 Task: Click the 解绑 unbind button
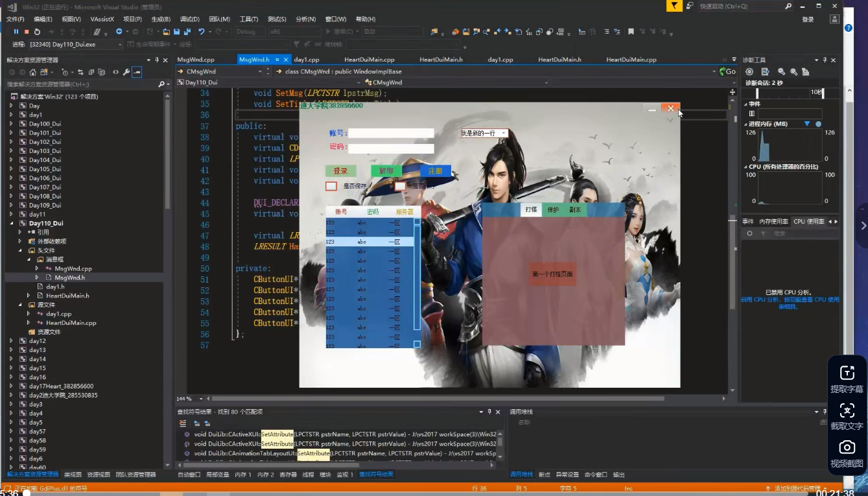(386, 171)
